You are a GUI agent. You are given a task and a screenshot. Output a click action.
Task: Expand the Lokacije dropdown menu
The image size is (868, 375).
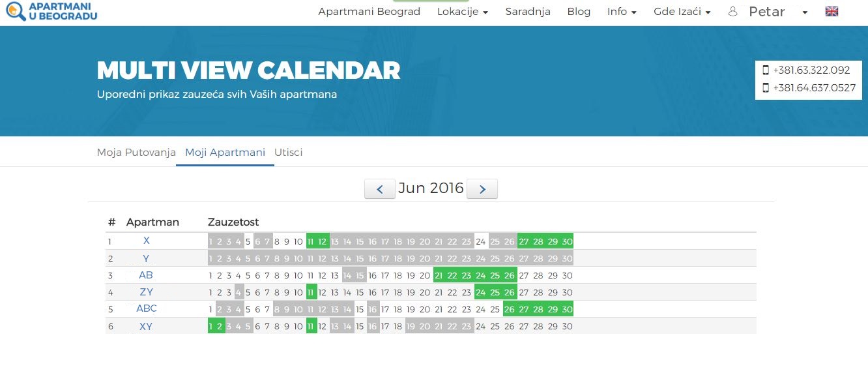tap(462, 12)
